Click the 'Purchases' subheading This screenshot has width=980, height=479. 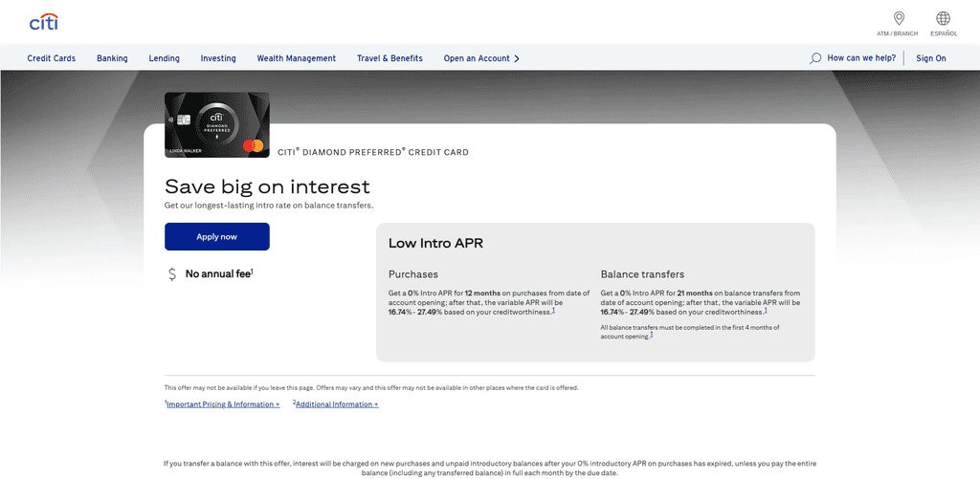point(413,274)
